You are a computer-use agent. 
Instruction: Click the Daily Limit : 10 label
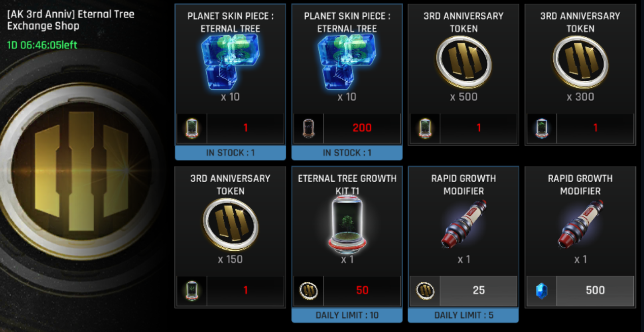click(347, 315)
